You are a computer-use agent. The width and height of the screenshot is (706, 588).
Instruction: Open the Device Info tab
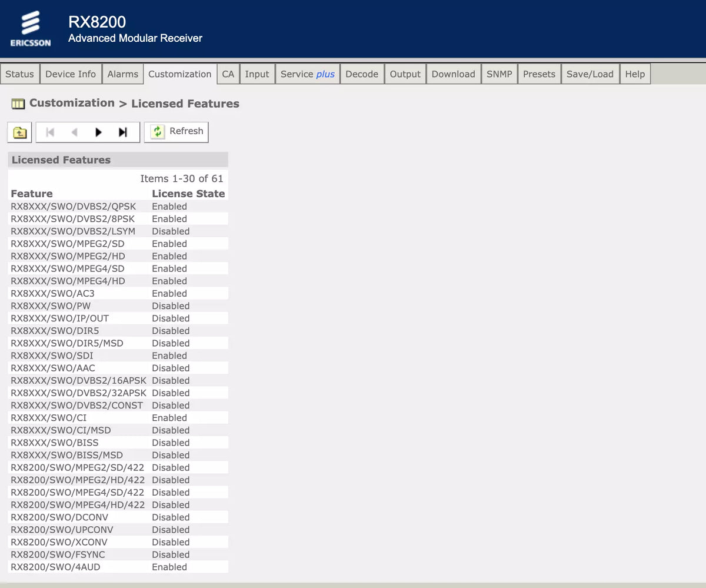click(71, 74)
